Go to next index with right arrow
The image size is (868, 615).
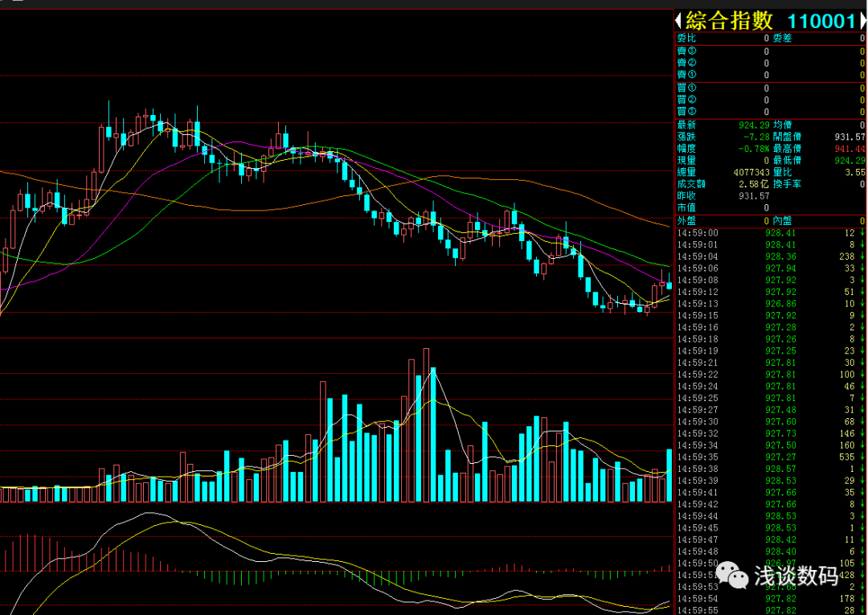point(863,22)
